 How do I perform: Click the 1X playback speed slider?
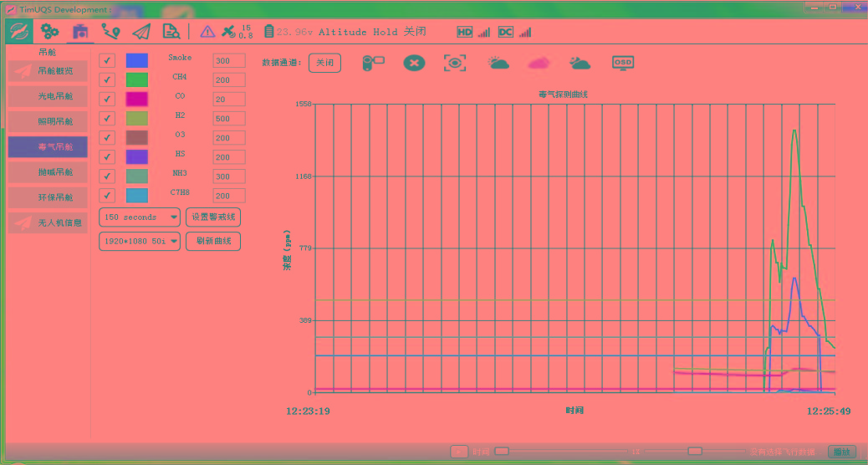[x=695, y=452]
